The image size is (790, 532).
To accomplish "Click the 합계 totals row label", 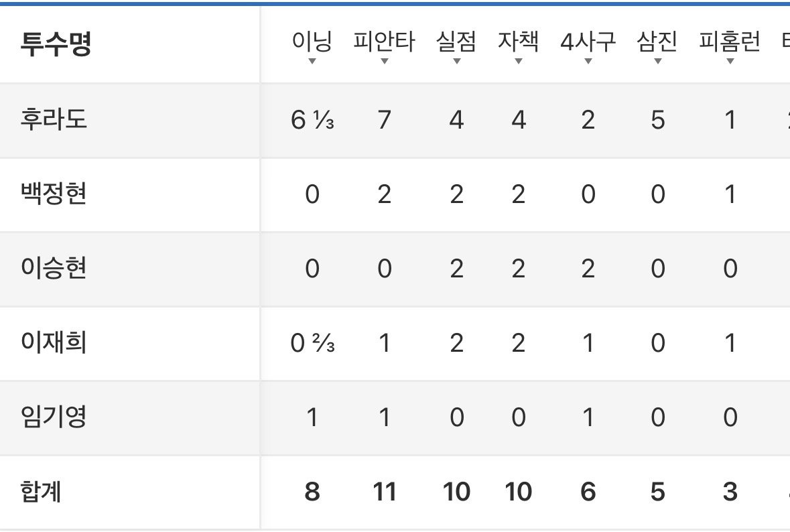I will pyautogui.click(x=41, y=492).
